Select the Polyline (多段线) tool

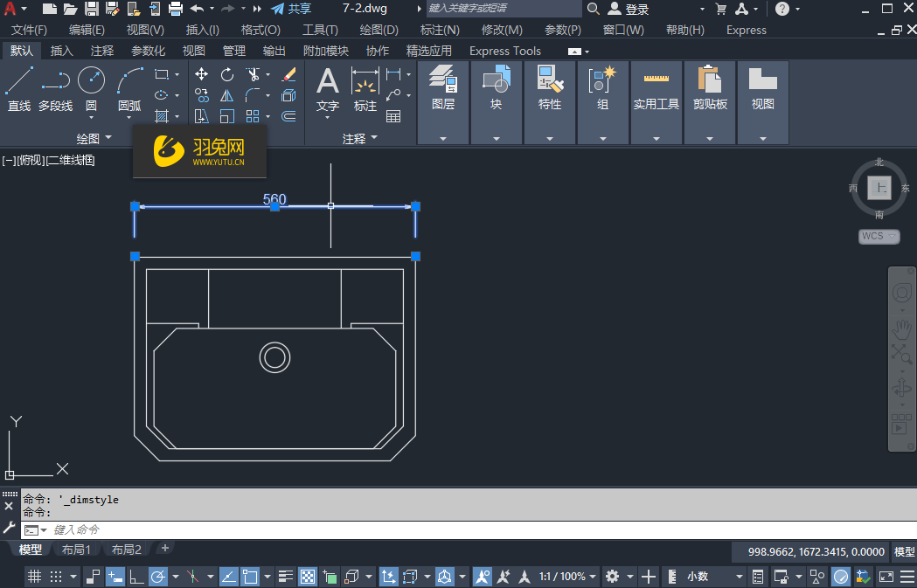(56, 89)
